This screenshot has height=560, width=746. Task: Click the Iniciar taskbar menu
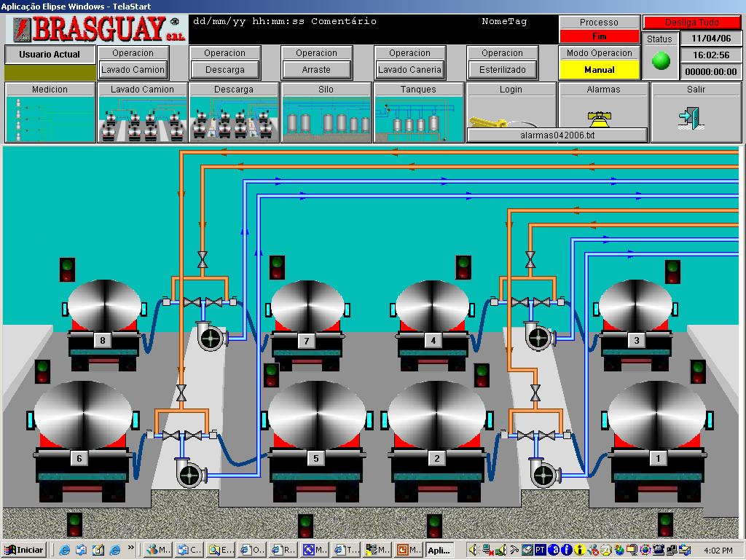pos(23,550)
